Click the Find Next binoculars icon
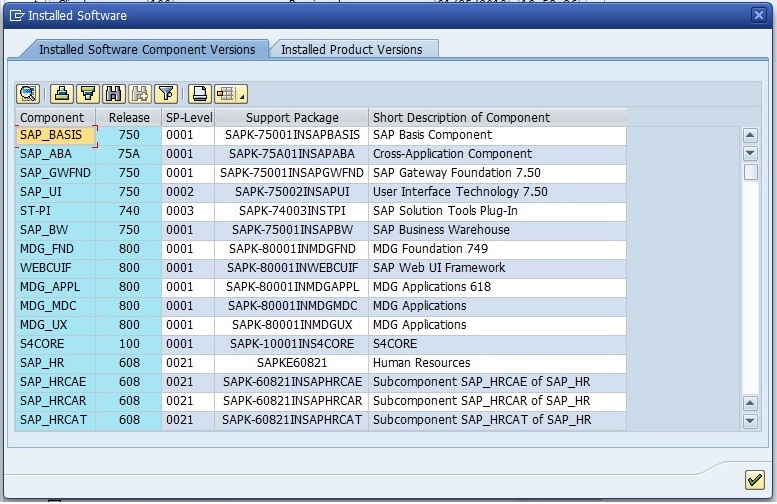The height and width of the screenshot is (504, 777). click(140, 94)
